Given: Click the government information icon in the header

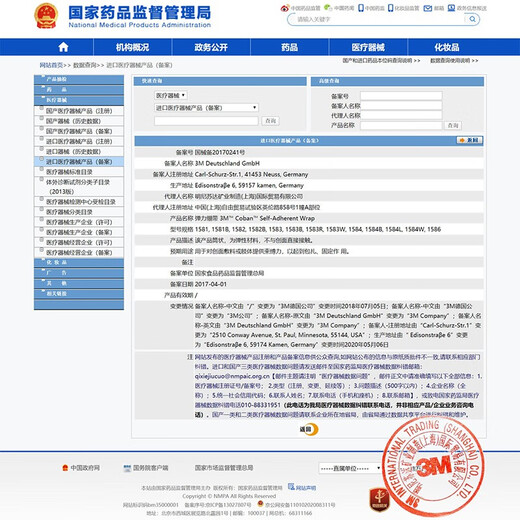Looking at the screenshot, I should (x=451, y=8).
